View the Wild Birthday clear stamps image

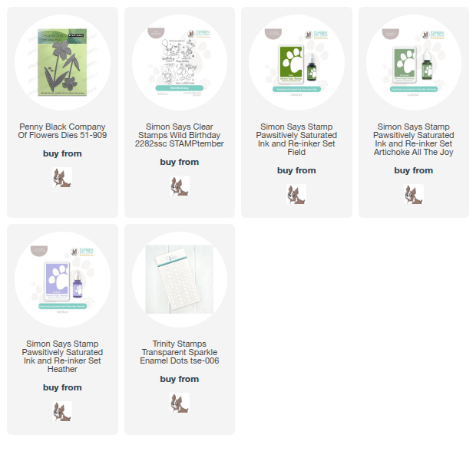[x=180, y=62]
